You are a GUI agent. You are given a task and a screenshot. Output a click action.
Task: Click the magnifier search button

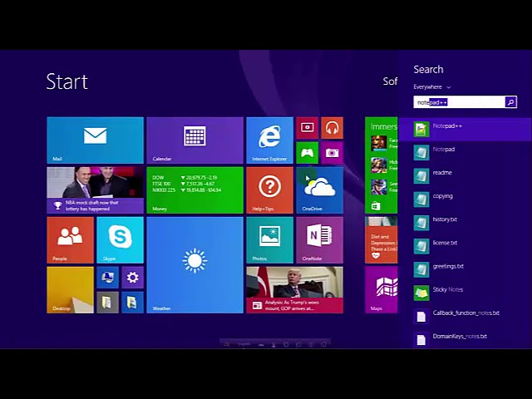click(510, 101)
